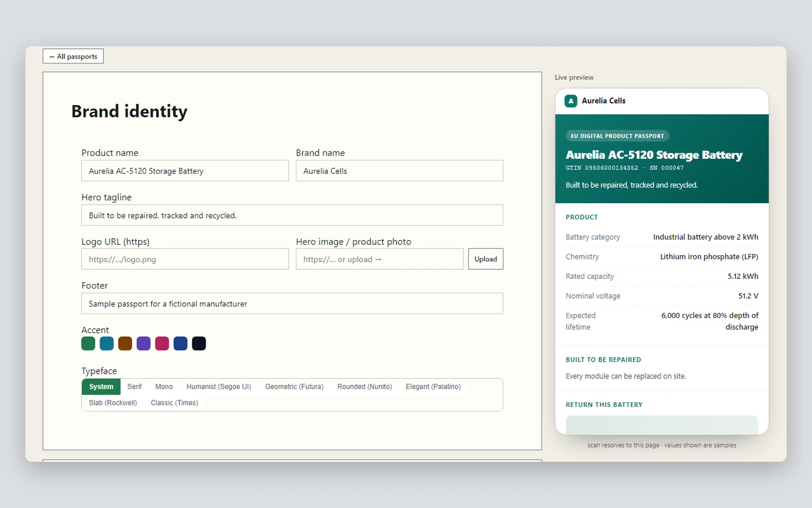Focus the Logo URL field
This screenshot has width=812, height=508.
click(185, 259)
